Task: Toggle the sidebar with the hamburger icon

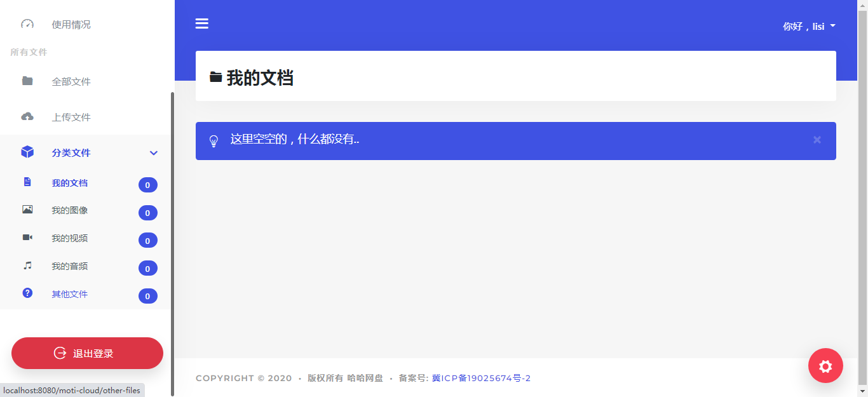Action: point(201,24)
